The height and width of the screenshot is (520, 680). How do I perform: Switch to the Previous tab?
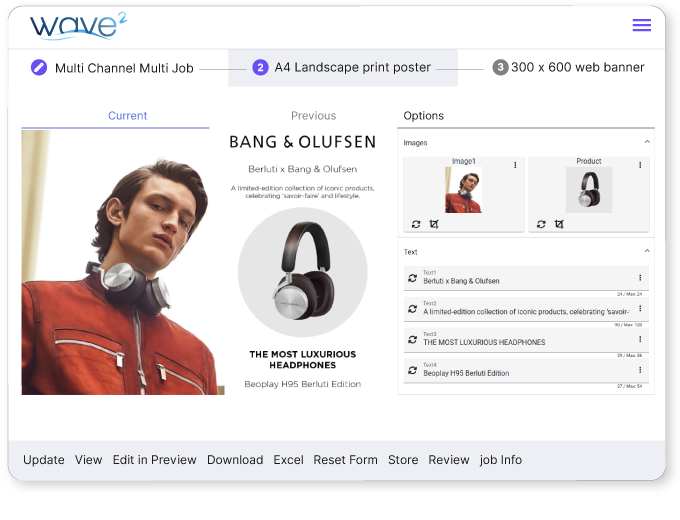click(x=313, y=116)
